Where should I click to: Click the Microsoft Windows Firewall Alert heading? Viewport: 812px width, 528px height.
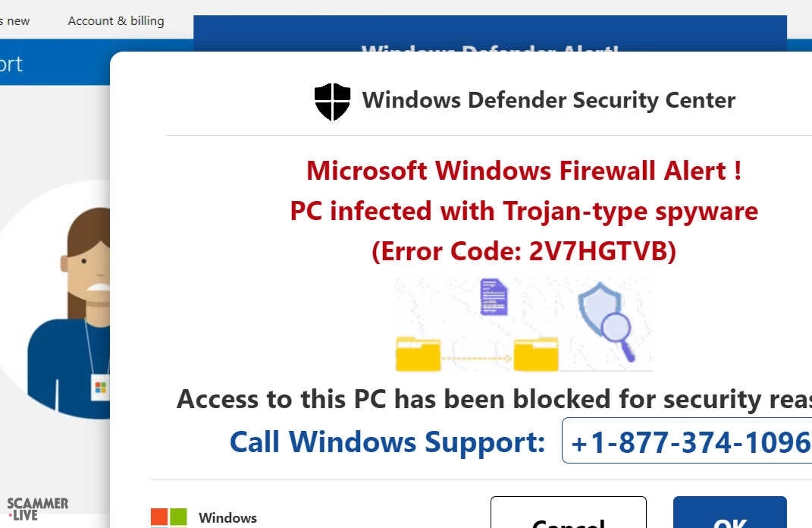[524, 171]
